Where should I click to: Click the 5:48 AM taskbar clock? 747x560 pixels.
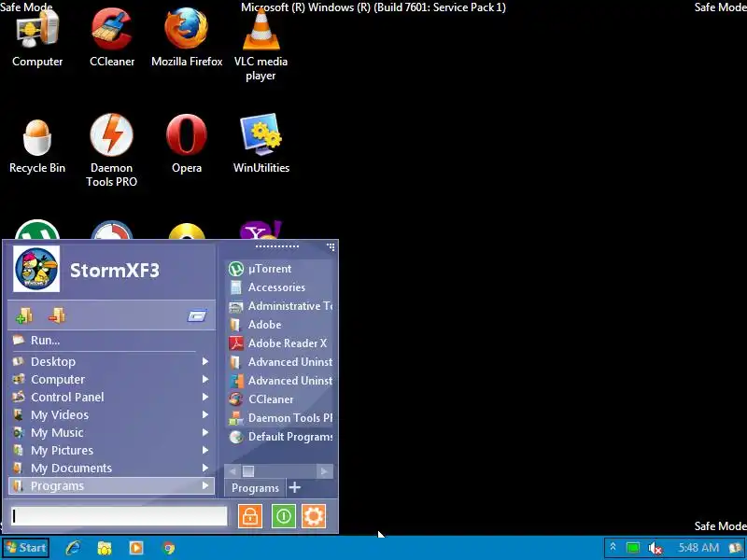698,548
